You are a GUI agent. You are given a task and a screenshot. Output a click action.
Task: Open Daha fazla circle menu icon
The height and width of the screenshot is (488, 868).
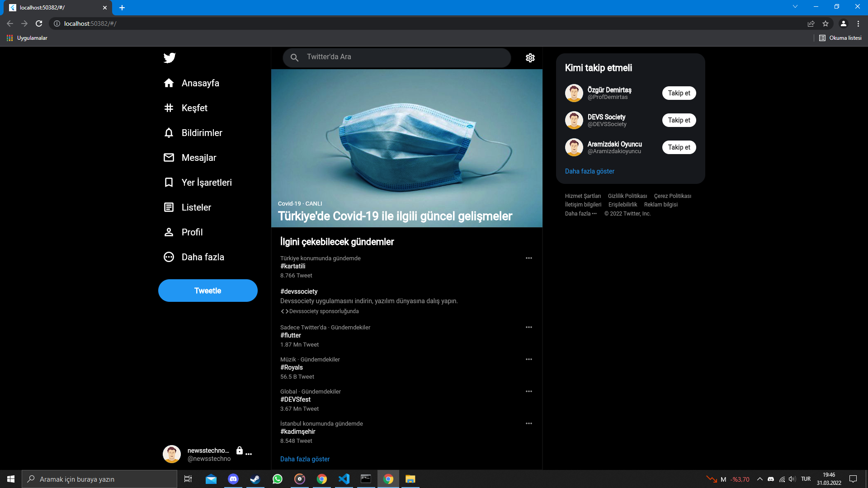coord(169,257)
